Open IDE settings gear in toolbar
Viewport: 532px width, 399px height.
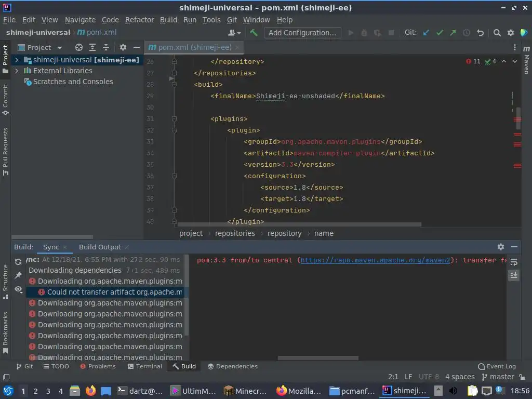[511, 33]
